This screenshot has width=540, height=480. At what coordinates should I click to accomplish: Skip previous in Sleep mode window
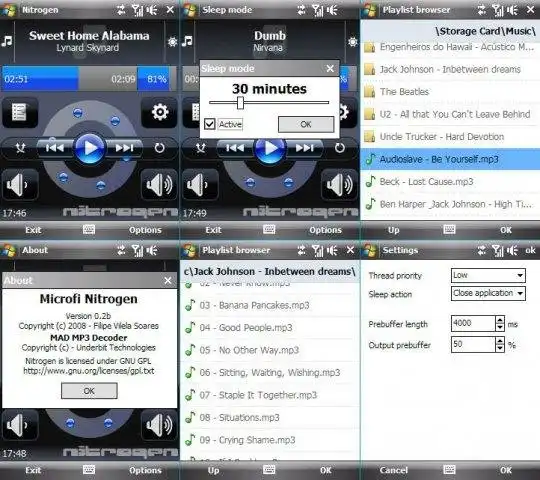point(235,148)
